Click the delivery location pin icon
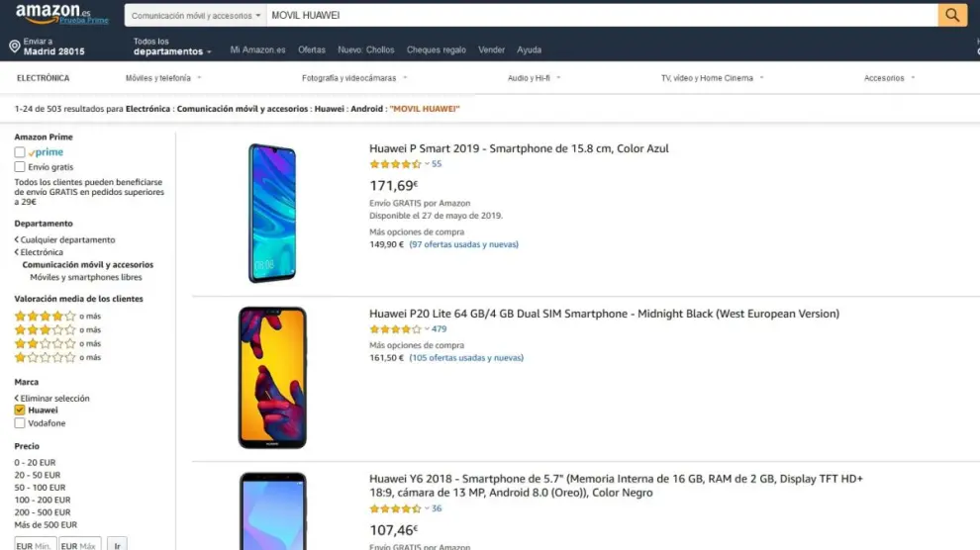This screenshot has height=550, width=980. 15,46
